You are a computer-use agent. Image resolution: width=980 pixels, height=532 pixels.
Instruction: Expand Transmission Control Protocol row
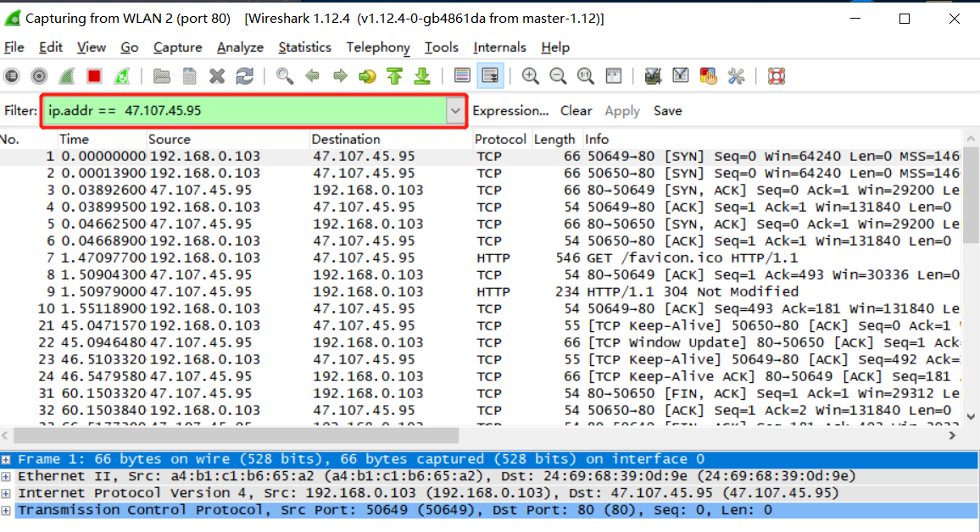click(x=6, y=510)
